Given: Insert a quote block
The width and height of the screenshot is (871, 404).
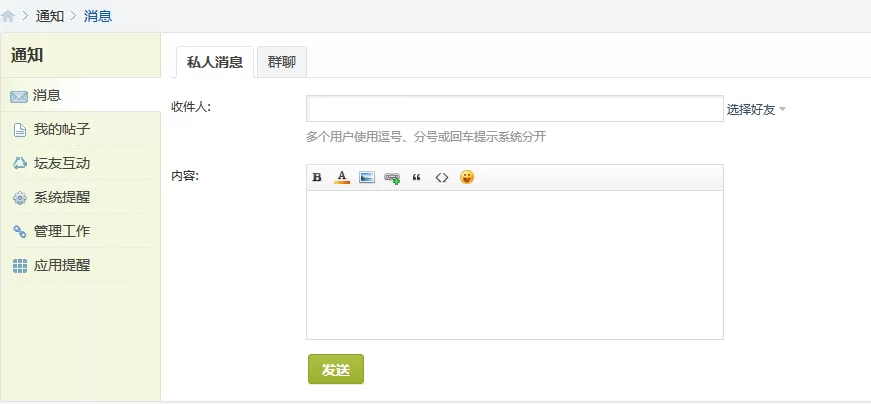Looking at the screenshot, I should (417, 177).
